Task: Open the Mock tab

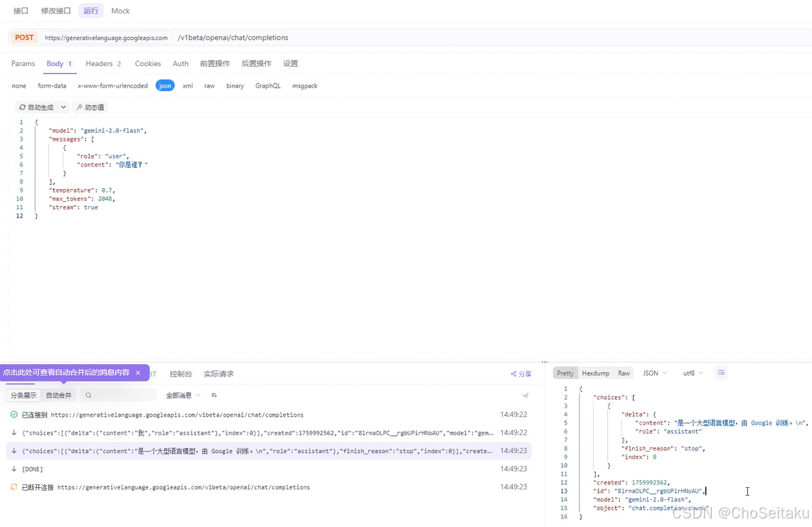Action: [x=120, y=11]
